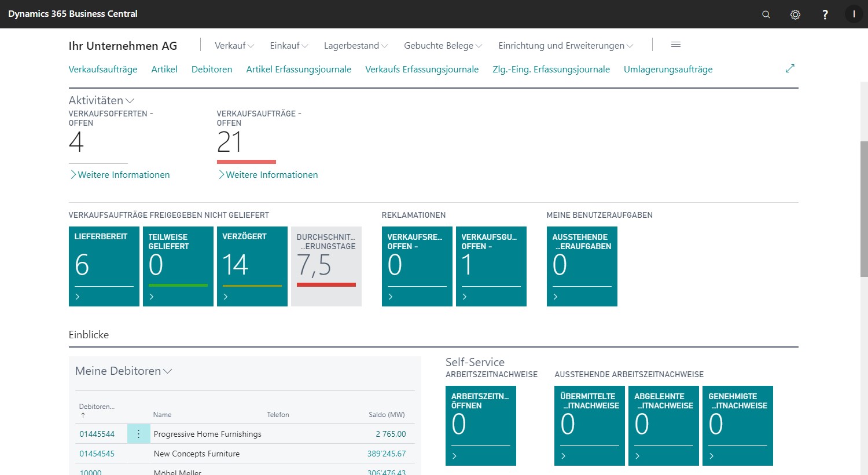Open the Lieferbereit tile showing 6
Image resolution: width=868 pixels, height=475 pixels.
tap(104, 266)
